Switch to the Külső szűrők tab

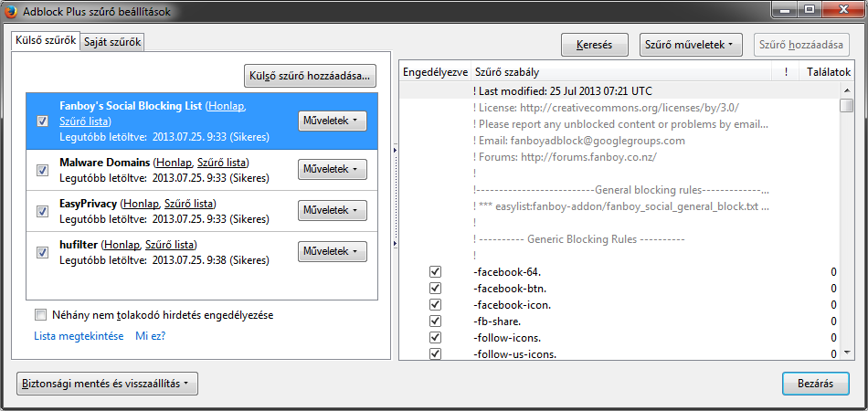tap(46, 41)
